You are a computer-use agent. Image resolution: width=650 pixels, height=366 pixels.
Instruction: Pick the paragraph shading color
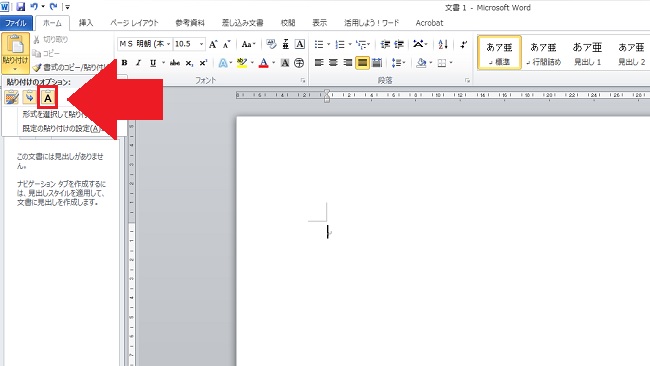click(421, 63)
